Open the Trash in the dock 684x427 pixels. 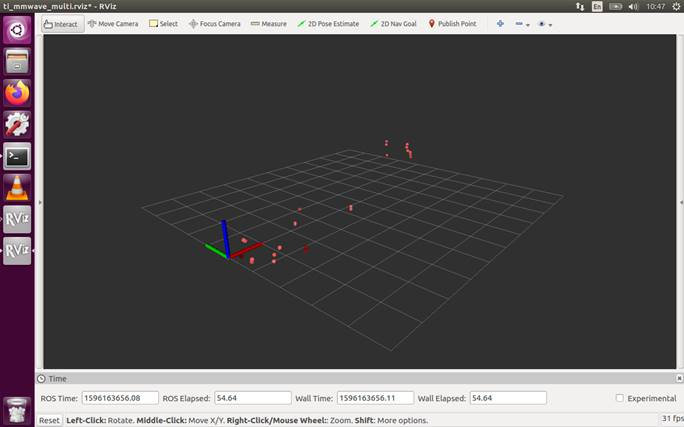point(17,410)
